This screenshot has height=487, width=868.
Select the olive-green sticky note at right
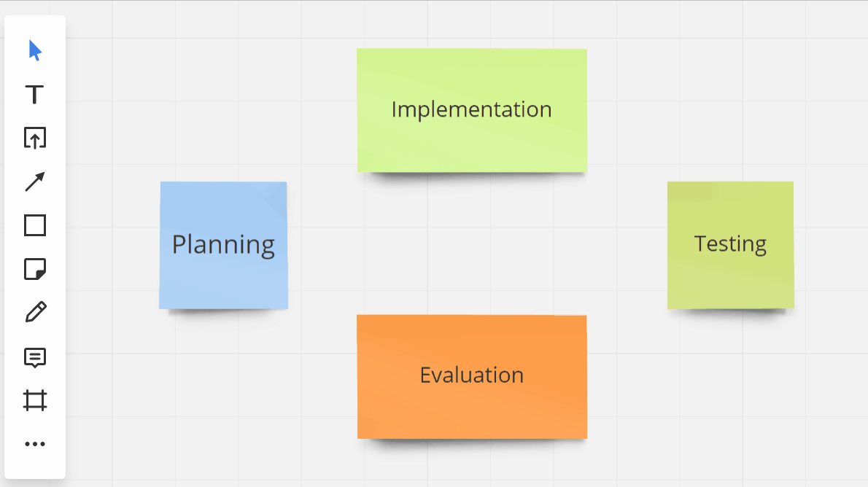(730, 281)
